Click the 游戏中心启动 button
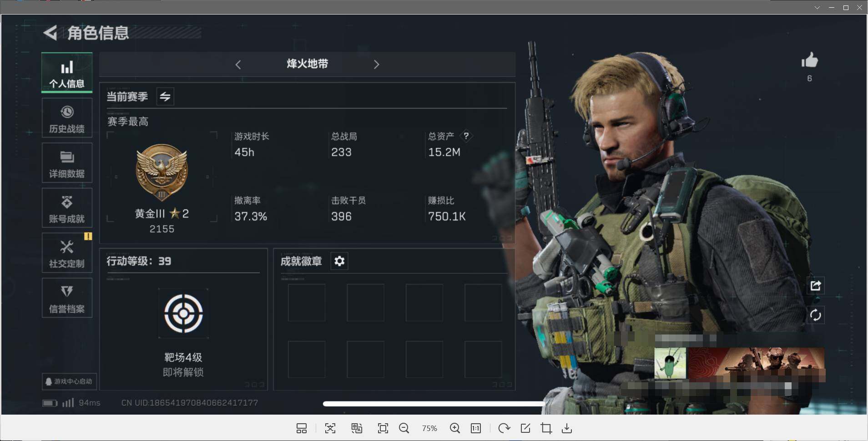Viewport: 868px width, 441px height. point(69,381)
